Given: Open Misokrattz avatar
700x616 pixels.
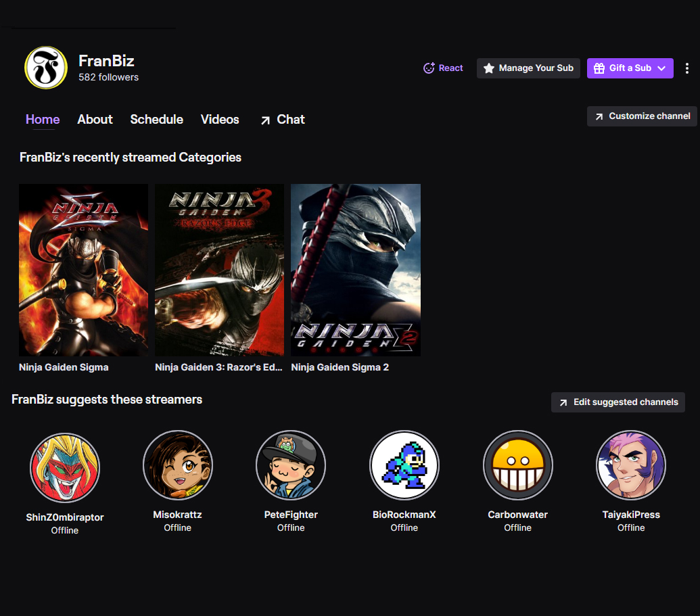Looking at the screenshot, I should click(178, 465).
